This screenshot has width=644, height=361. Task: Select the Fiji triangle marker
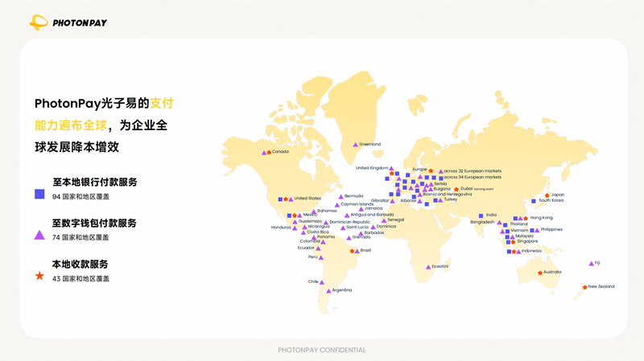tap(591, 263)
